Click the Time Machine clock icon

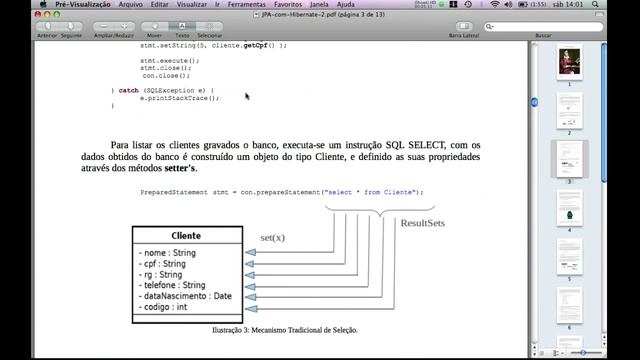click(x=468, y=4)
